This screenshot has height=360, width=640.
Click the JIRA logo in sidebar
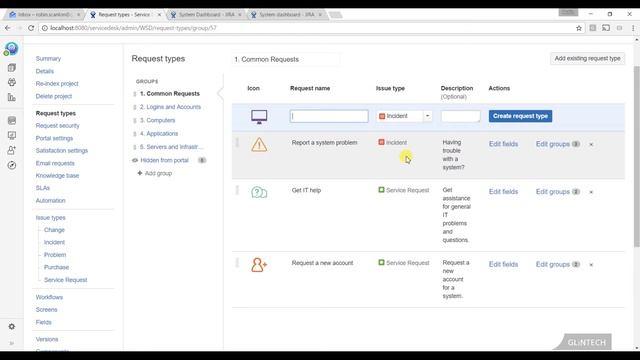click(x=11, y=49)
